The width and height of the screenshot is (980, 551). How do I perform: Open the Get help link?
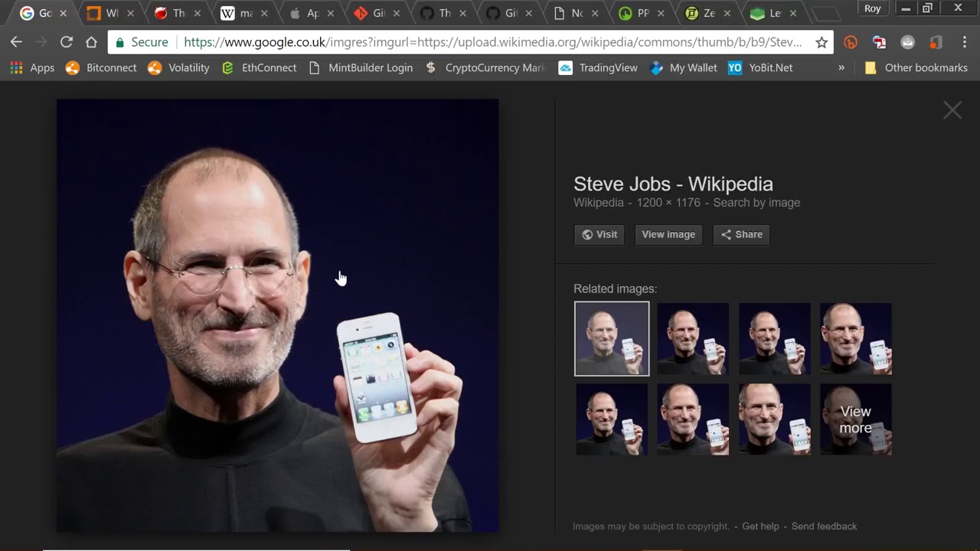(760, 527)
